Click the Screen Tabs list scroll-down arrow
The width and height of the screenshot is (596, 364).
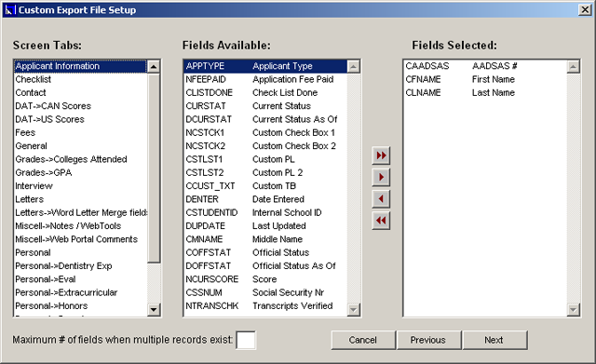[153, 309]
